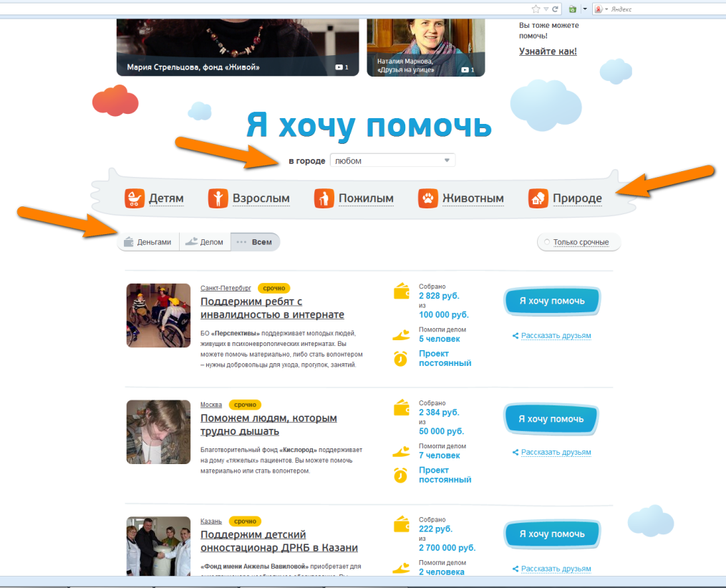The height and width of the screenshot is (588, 726).
Task: Switch help filter to Делом
Action: pyautogui.click(x=204, y=242)
